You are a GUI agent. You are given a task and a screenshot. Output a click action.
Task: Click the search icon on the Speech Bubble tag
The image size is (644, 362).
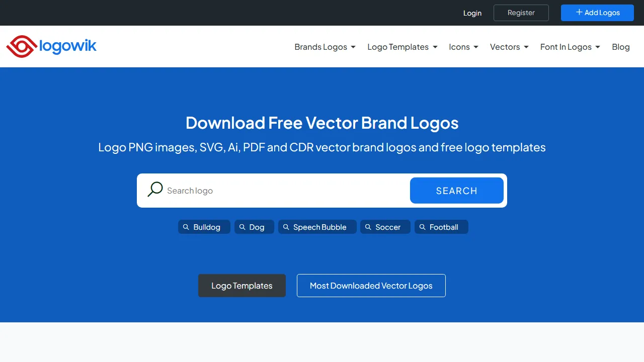tap(285, 227)
